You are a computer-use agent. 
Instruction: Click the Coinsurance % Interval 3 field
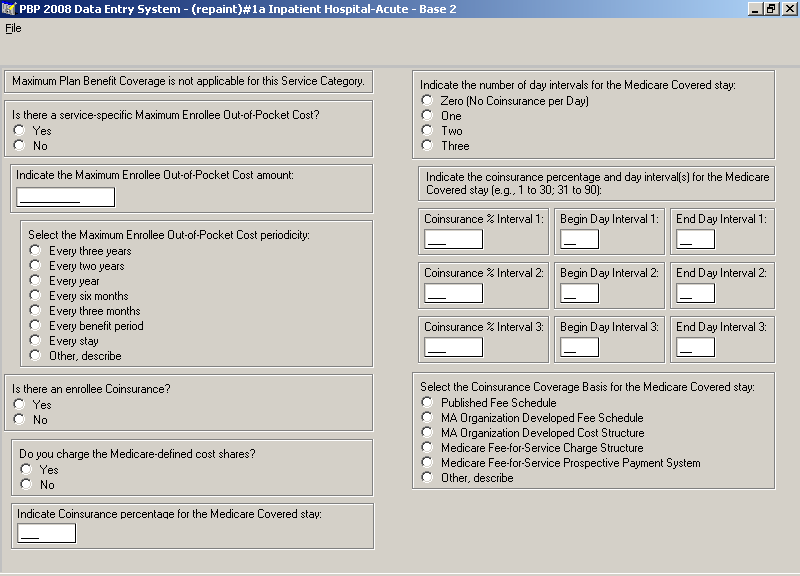tap(454, 347)
